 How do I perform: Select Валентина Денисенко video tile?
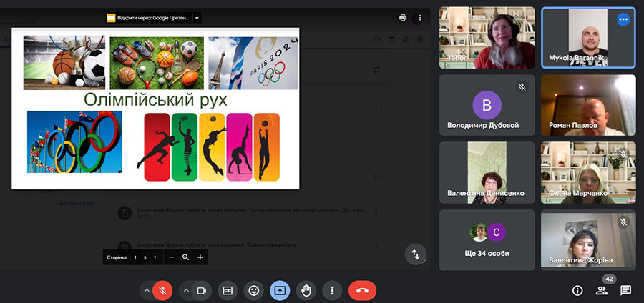coord(487,173)
